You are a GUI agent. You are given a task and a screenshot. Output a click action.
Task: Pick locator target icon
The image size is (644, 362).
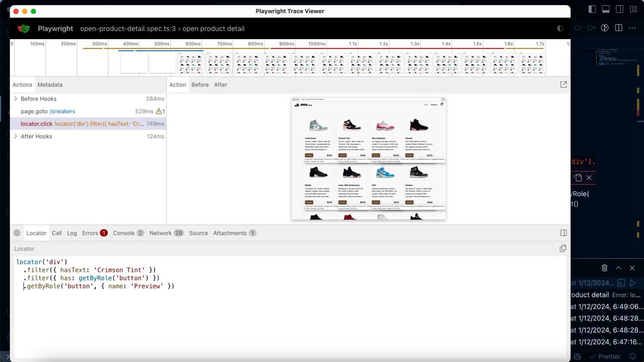[x=17, y=233]
